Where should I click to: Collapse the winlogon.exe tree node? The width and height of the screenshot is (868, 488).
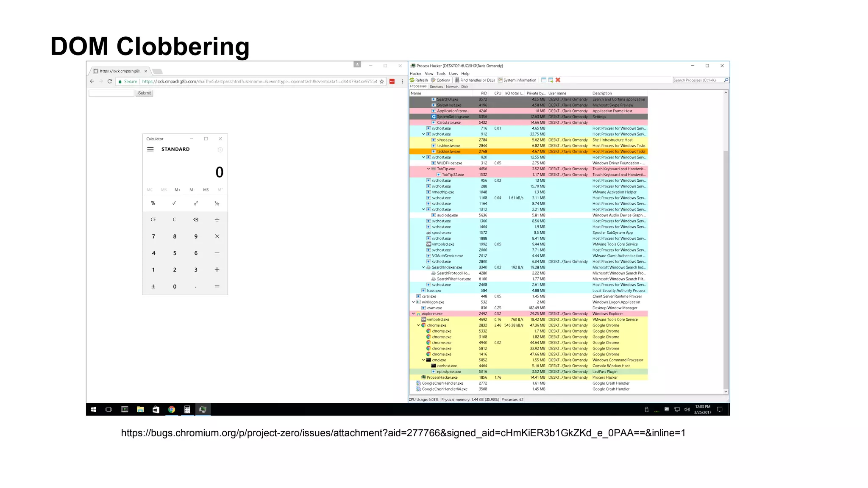413,302
